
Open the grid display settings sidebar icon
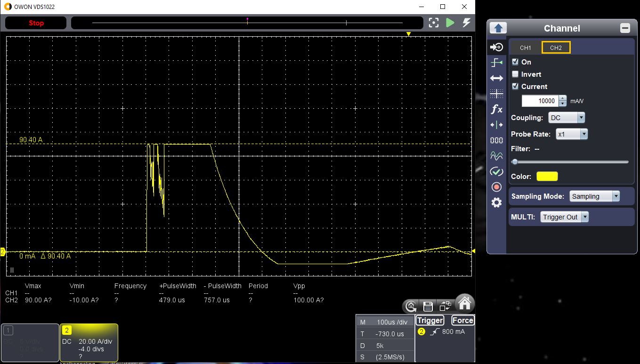(497, 94)
